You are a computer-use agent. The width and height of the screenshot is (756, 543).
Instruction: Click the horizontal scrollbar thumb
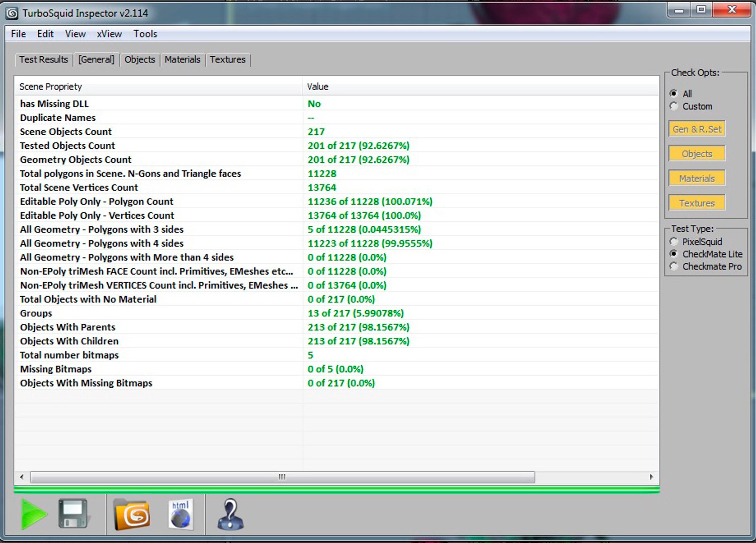282,477
